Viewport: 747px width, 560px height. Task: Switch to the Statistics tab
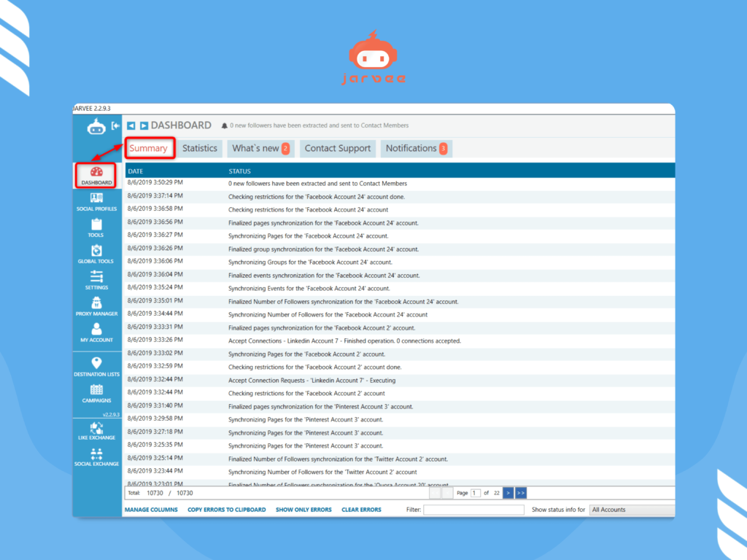pyautogui.click(x=200, y=148)
